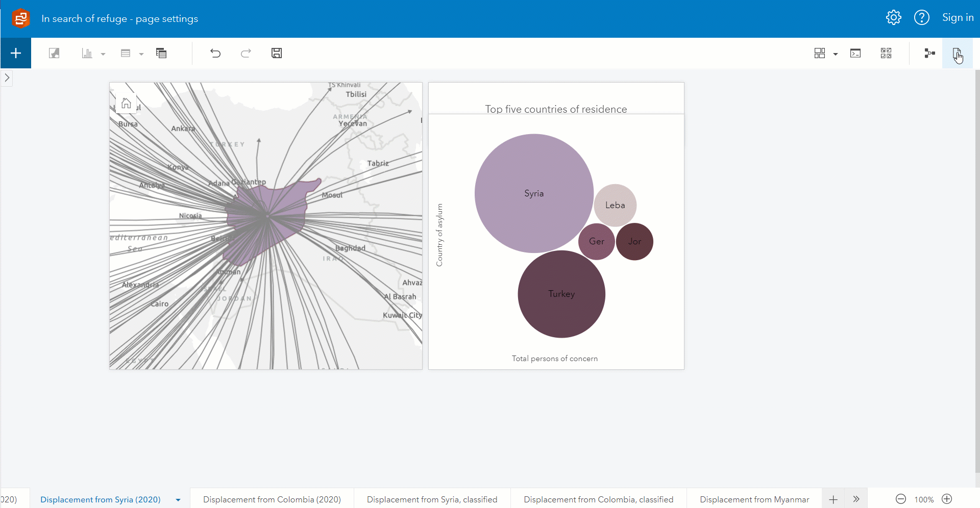Viewport: 980px width, 508px height.
Task: Open the basemaps grid icon
Action: 820,53
